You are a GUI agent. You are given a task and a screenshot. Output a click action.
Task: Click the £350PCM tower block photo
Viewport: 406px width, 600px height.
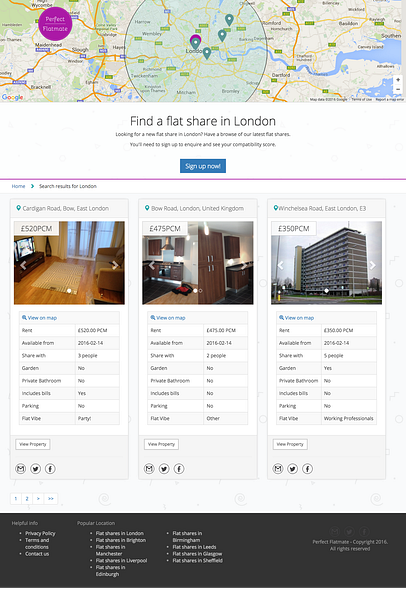coord(326,263)
